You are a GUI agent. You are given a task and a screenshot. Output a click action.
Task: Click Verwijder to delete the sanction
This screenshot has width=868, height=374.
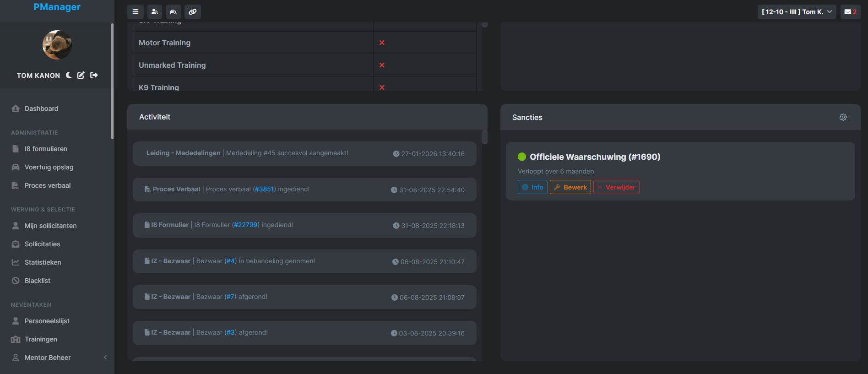point(616,187)
